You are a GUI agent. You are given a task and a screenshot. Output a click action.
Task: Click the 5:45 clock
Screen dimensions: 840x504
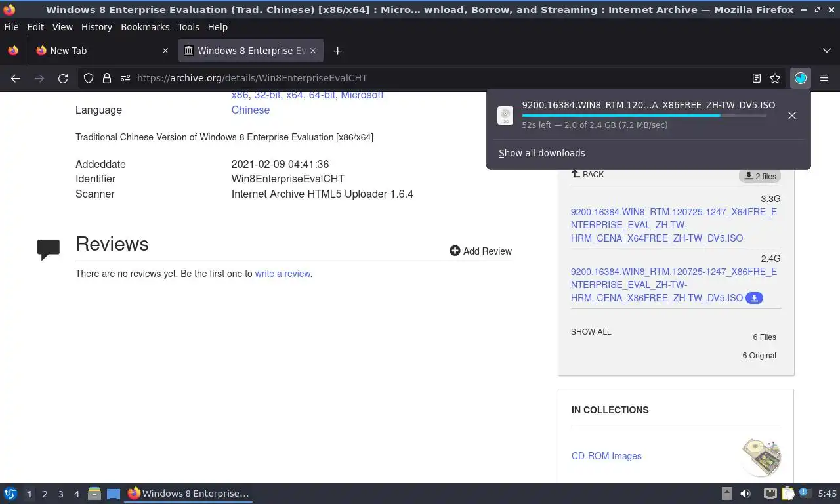[x=828, y=493]
